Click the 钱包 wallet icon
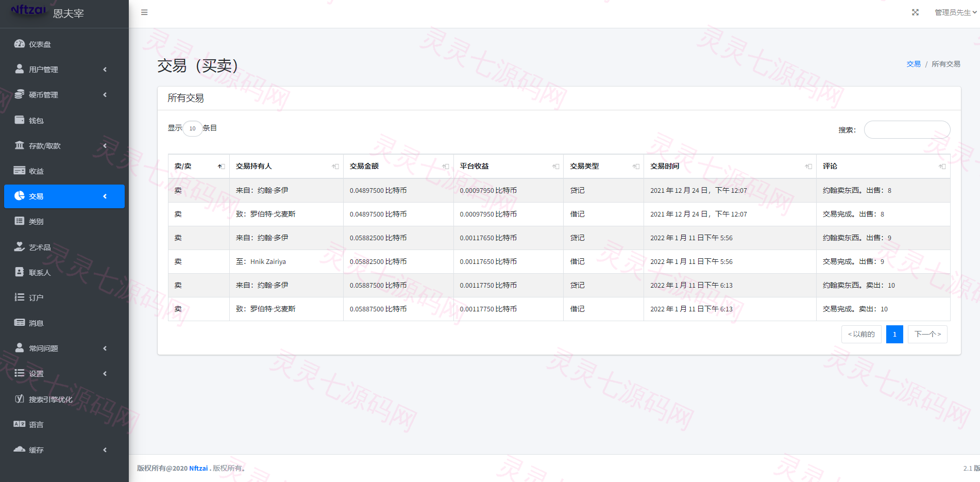This screenshot has width=980, height=482. (20, 120)
